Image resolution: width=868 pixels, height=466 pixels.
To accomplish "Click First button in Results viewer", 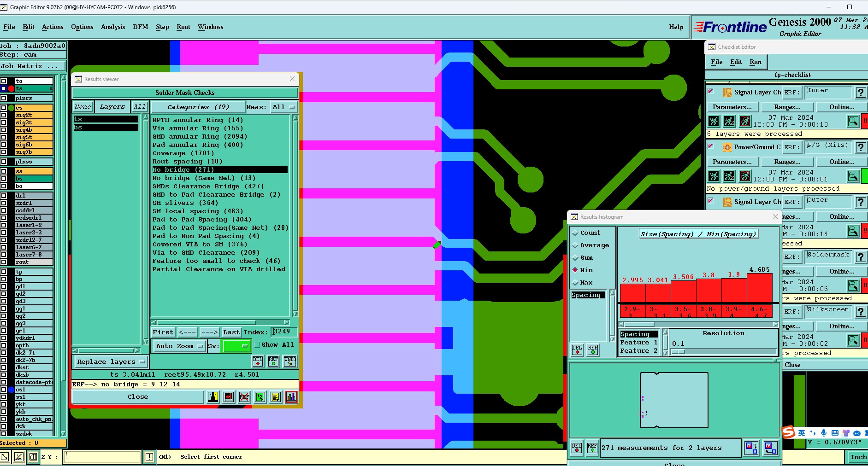I will 163,332.
